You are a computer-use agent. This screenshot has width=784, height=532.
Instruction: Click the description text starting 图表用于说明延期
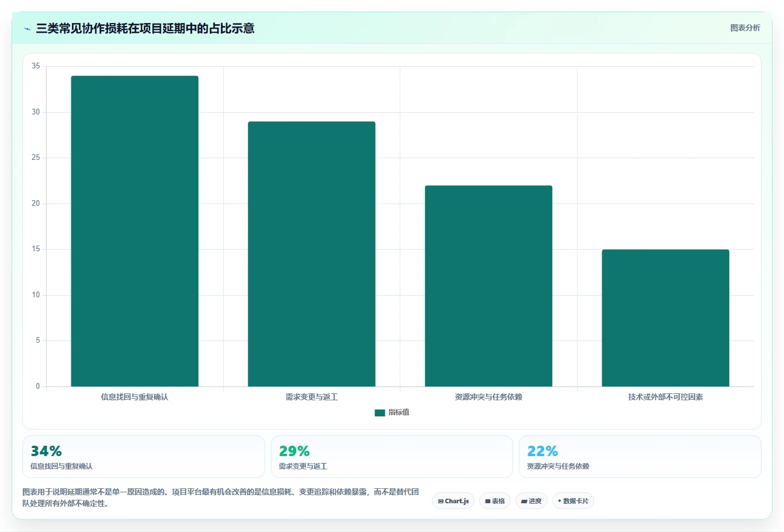tap(220, 497)
